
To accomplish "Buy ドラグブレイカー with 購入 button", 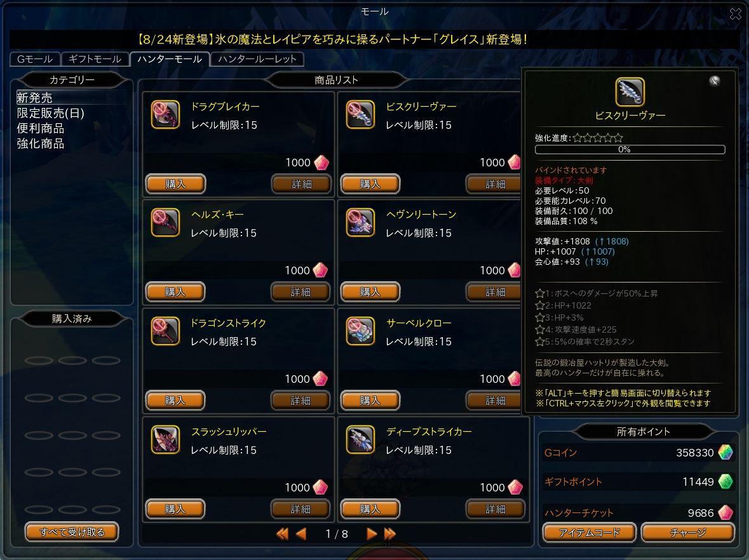I will [x=175, y=183].
